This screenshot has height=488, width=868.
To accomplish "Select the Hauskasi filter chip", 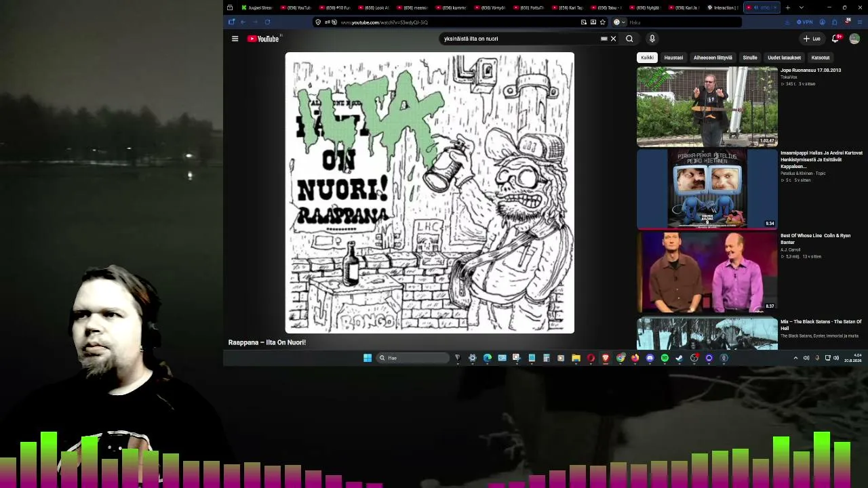I will coord(673,58).
